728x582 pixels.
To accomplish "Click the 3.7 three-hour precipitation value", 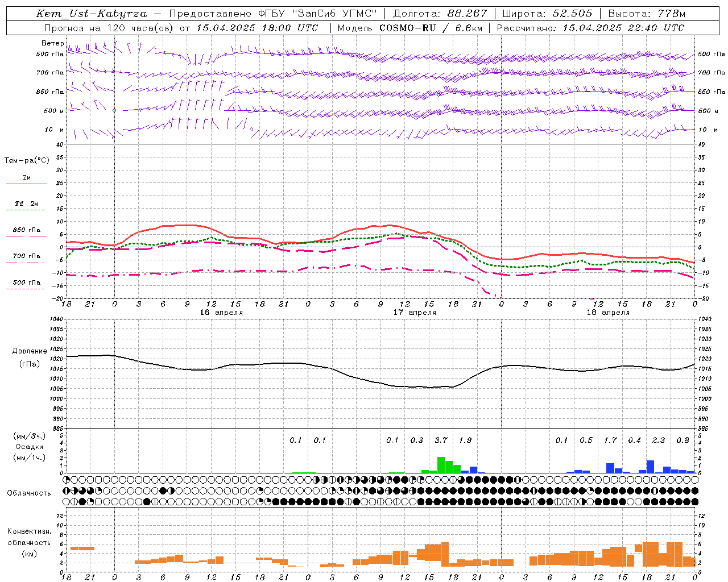I will point(441,440).
